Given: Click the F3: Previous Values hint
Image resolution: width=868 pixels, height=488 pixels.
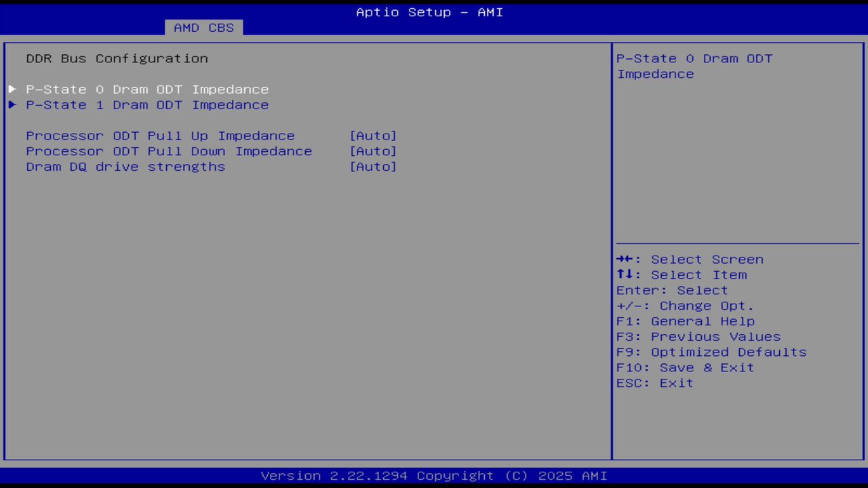Looking at the screenshot, I should click(x=698, y=337).
